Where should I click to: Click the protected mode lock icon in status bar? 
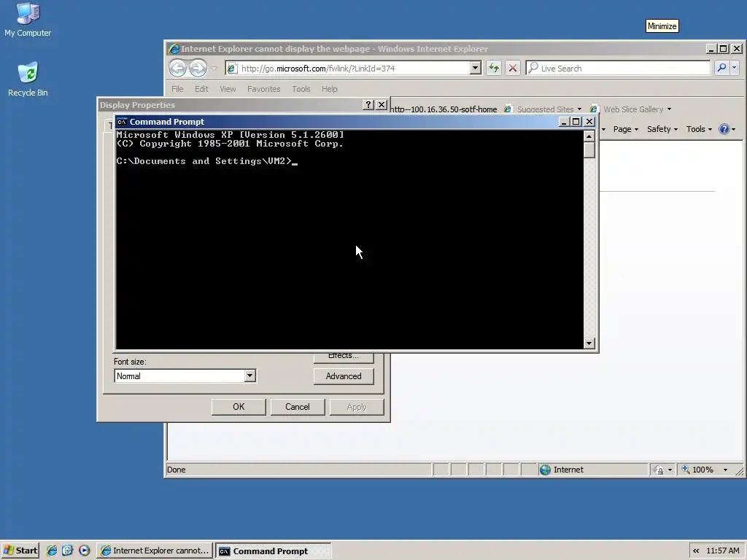click(659, 470)
